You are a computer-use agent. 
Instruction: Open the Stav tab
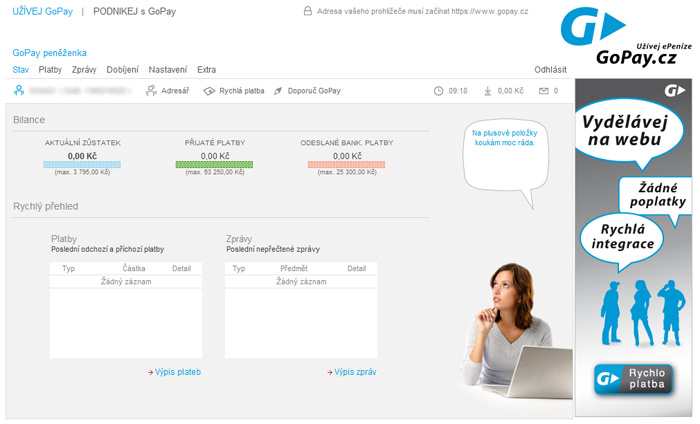21,70
